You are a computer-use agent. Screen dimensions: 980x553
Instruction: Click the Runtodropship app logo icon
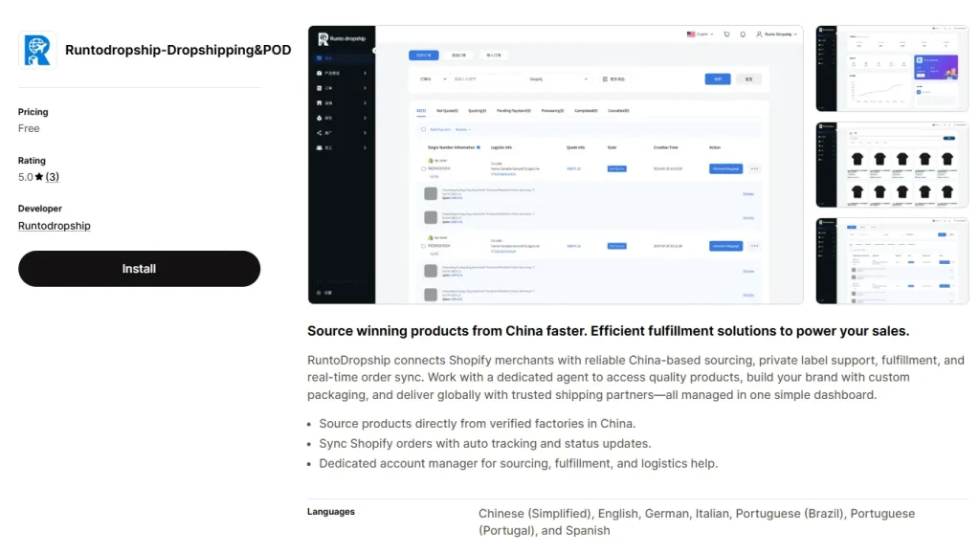(37, 50)
